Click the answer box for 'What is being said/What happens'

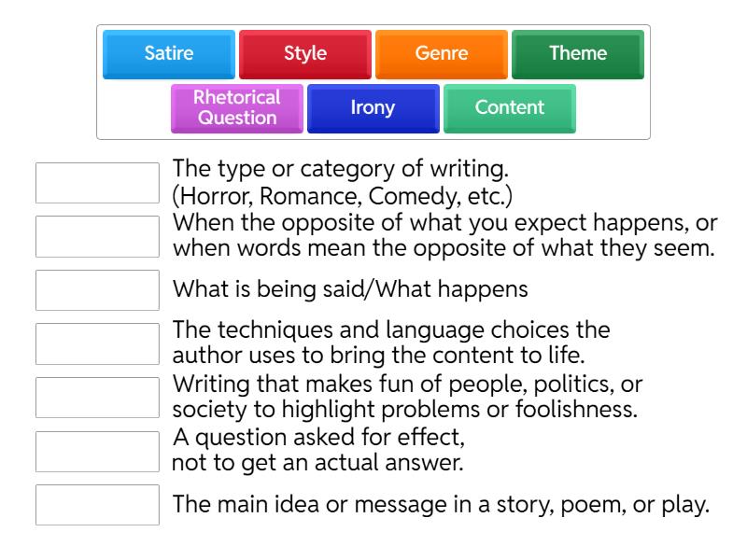point(97,289)
